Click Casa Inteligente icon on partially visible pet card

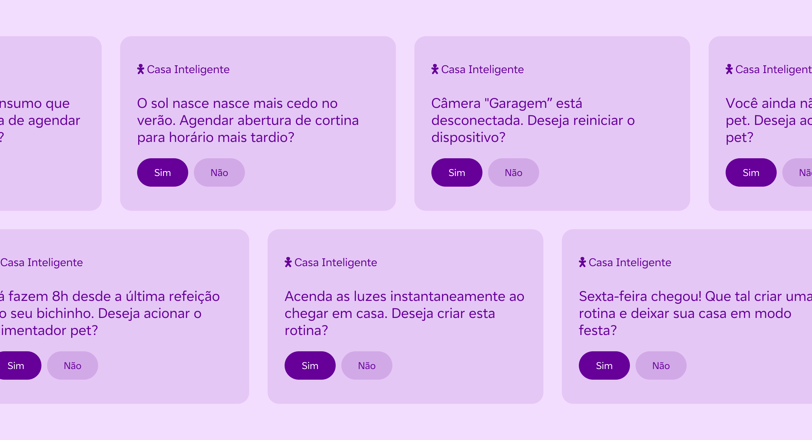tap(729, 69)
